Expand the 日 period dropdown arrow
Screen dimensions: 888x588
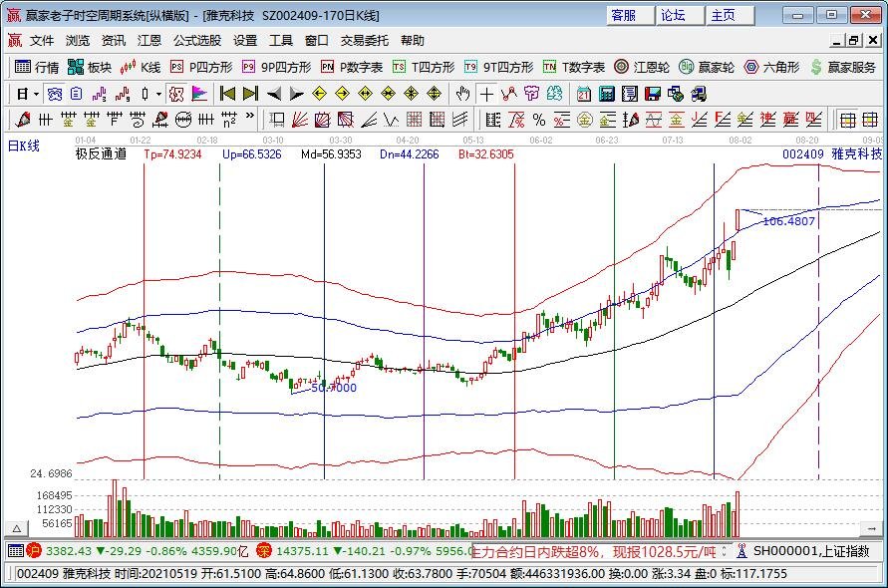(37, 94)
